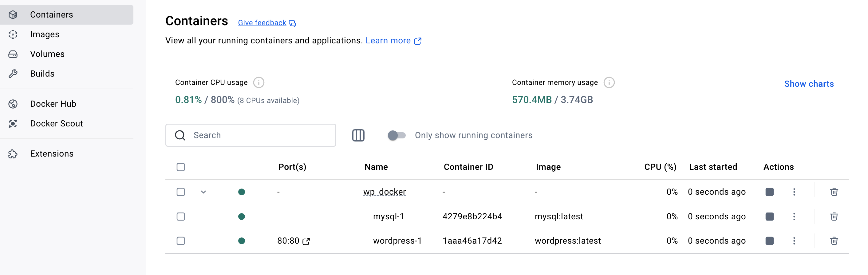
Task: Toggle Only show running containers
Action: [x=396, y=135]
